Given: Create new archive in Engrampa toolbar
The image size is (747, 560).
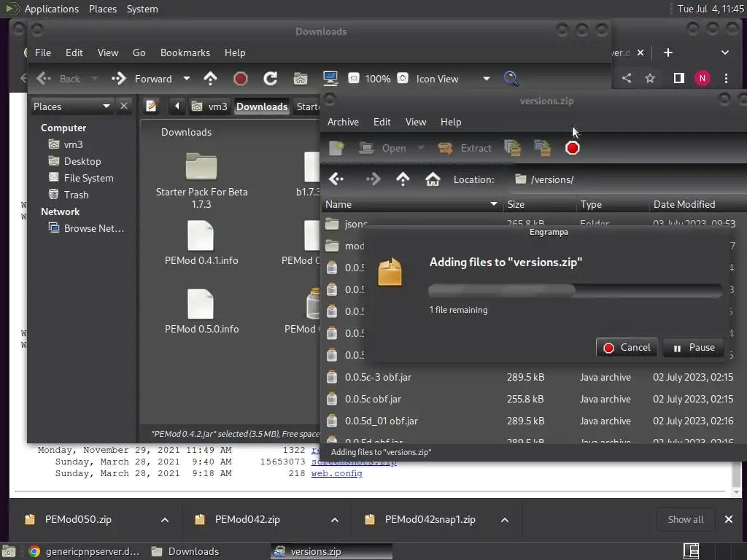Looking at the screenshot, I should (336, 148).
